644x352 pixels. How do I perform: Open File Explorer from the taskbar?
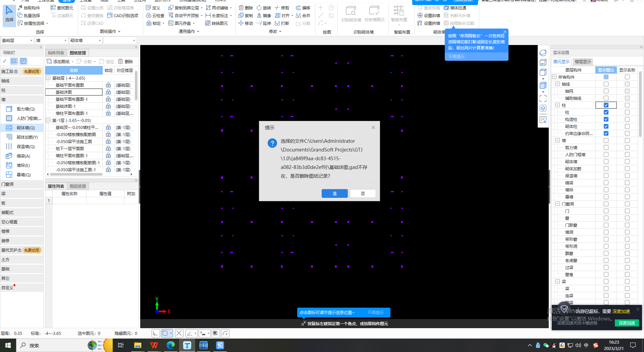(x=138, y=345)
